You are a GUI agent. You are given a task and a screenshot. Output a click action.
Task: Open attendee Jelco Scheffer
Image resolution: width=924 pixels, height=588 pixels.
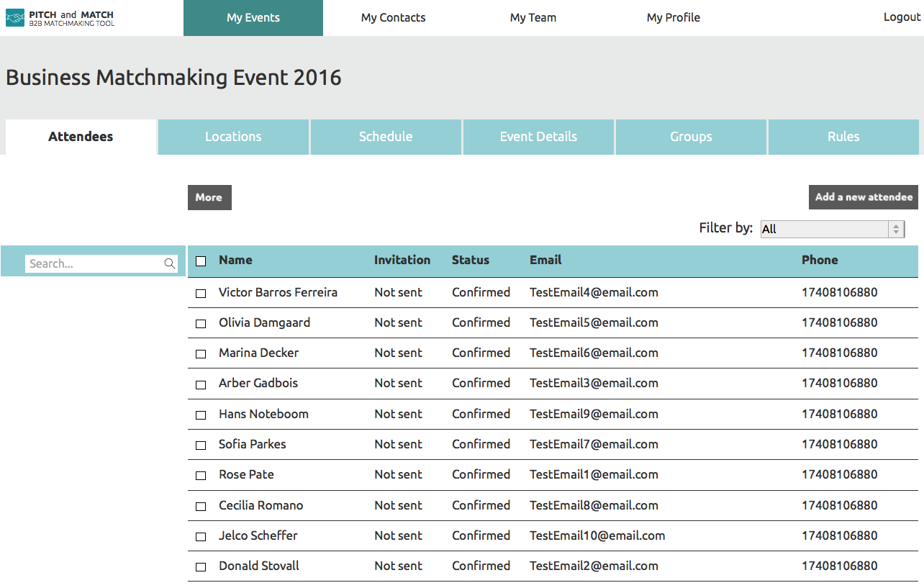click(258, 535)
